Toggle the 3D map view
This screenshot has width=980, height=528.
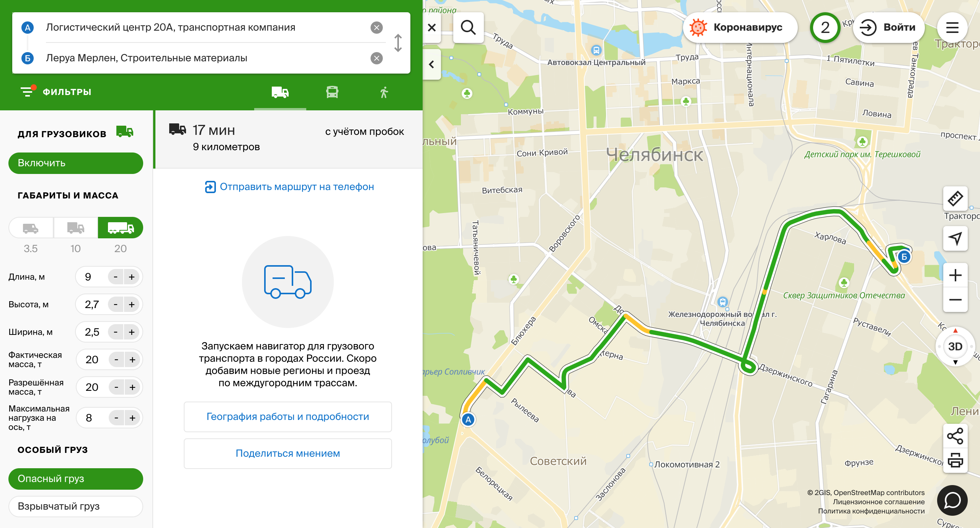pyautogui.click(x=955, y=347)
